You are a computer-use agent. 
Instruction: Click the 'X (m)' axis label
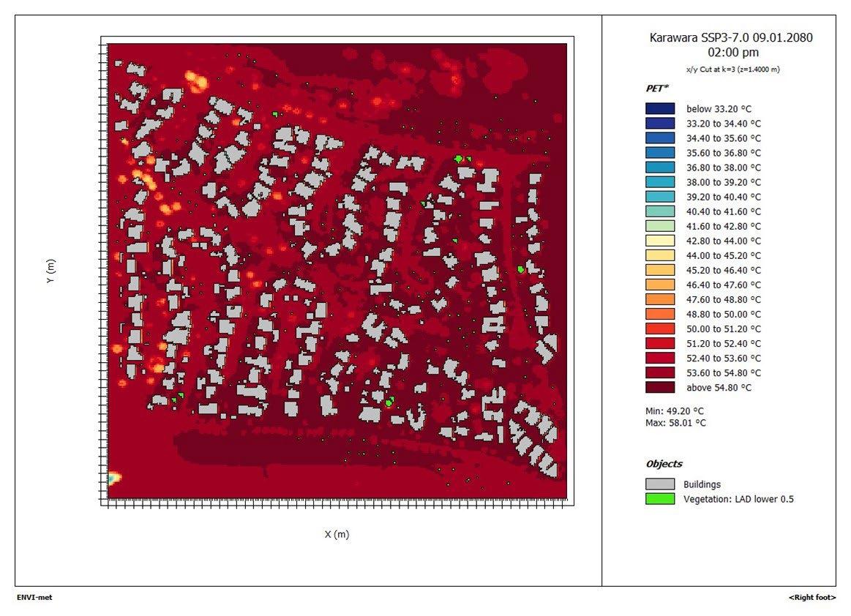[337, 534]
